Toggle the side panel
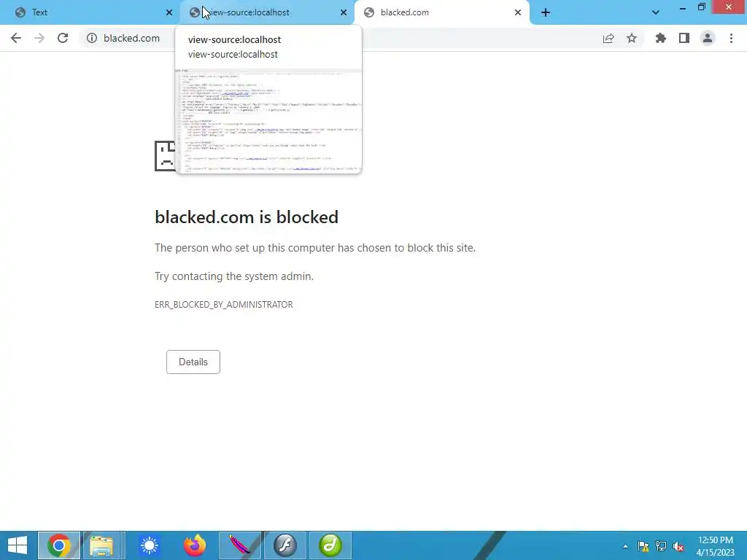The height and width of the screenshot is (560, 747). click(x=684, y=38)
